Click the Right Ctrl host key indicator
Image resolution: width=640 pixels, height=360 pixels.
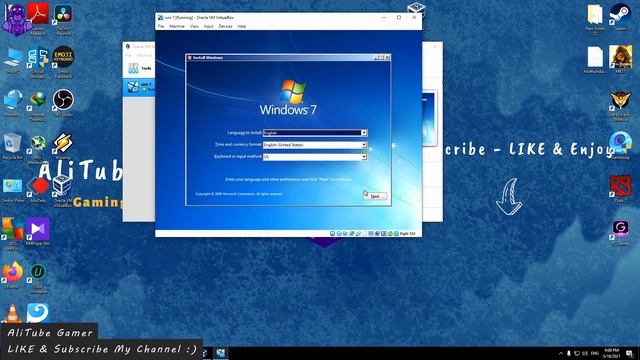coord(407,233)
